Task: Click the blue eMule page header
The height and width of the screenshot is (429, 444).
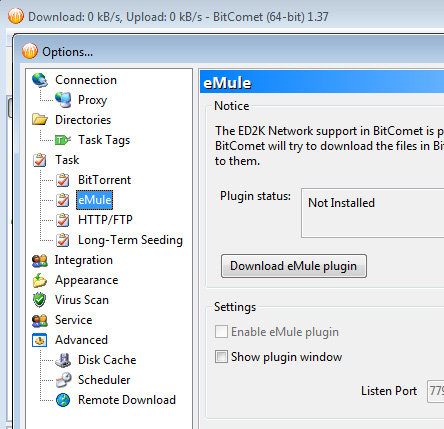Action: pos(322,82)
